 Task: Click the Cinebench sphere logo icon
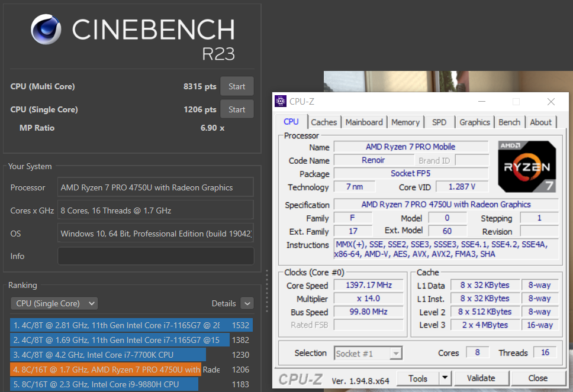click(x=46, y=29)
